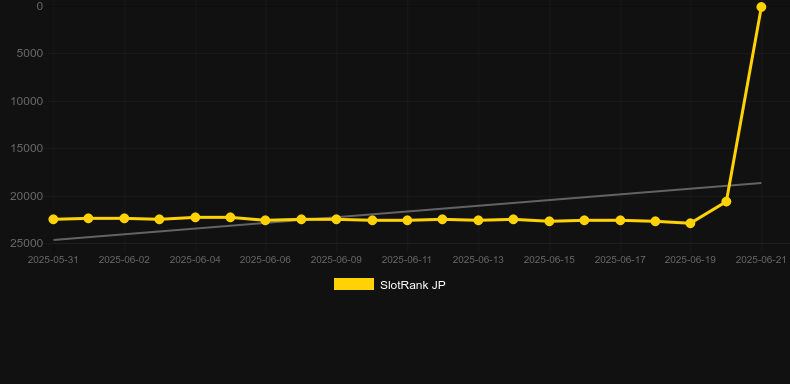Click the 2025-05-31 x-axis date label
This screenshot has height=384, width=790.
[x=53, y=260]
